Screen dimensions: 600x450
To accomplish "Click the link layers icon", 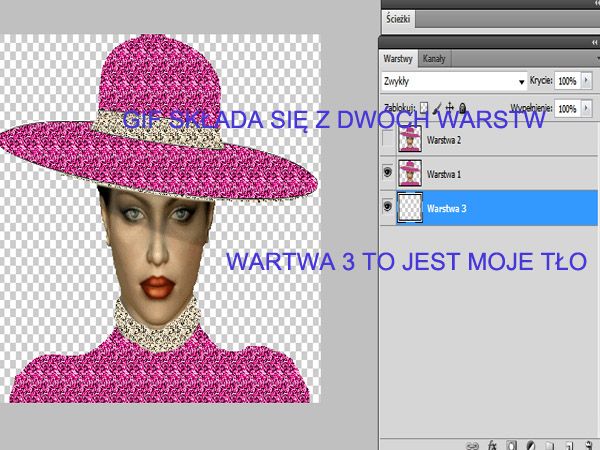I will tap(471, 443).
